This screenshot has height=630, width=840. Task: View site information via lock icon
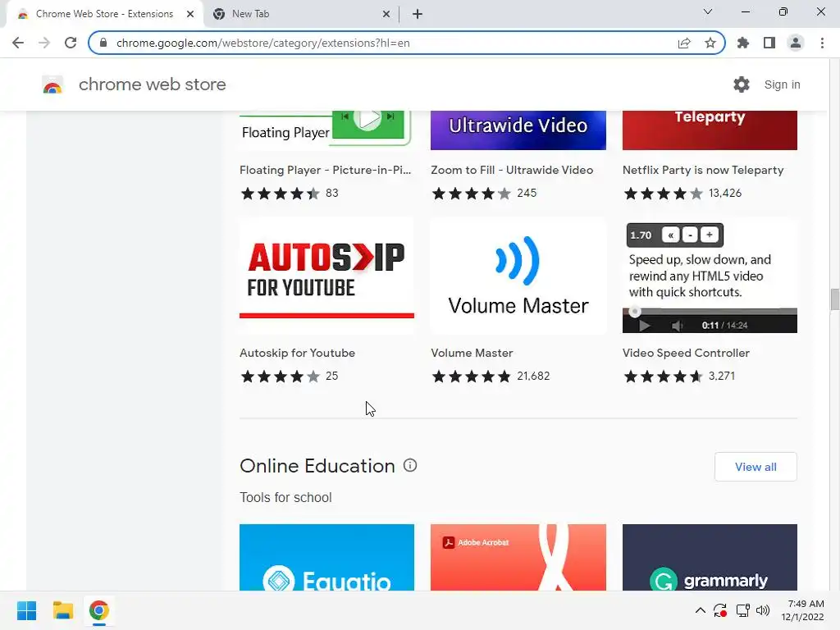103,43
